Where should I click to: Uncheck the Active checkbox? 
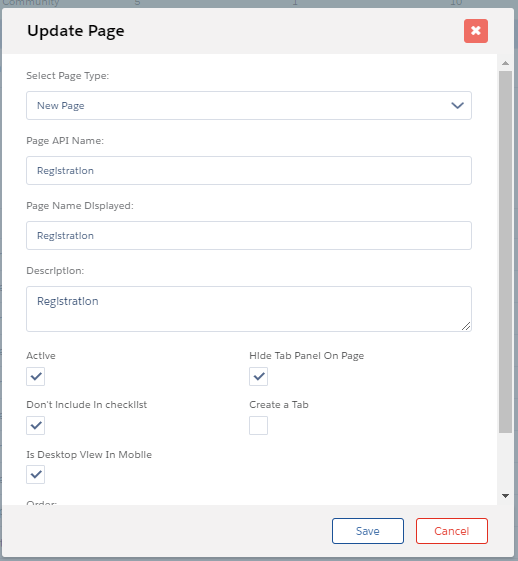coord(35,376)
